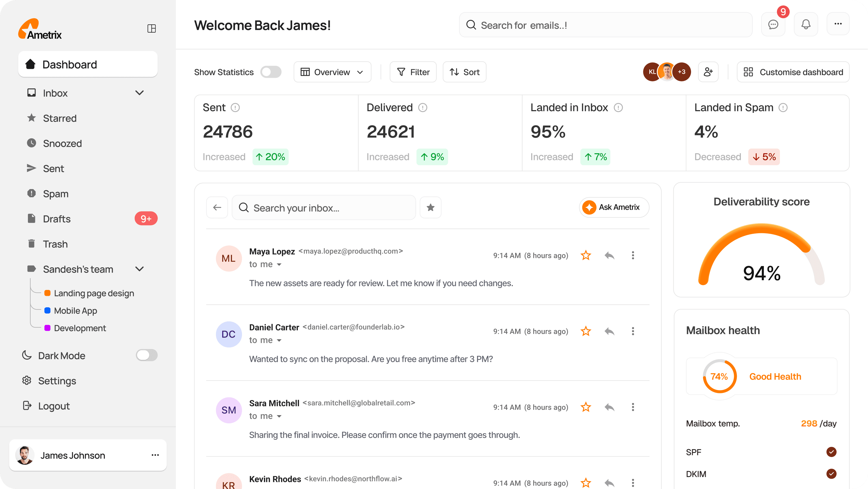
Task: Click the back arrow above the inbox list
Action: 217,207
